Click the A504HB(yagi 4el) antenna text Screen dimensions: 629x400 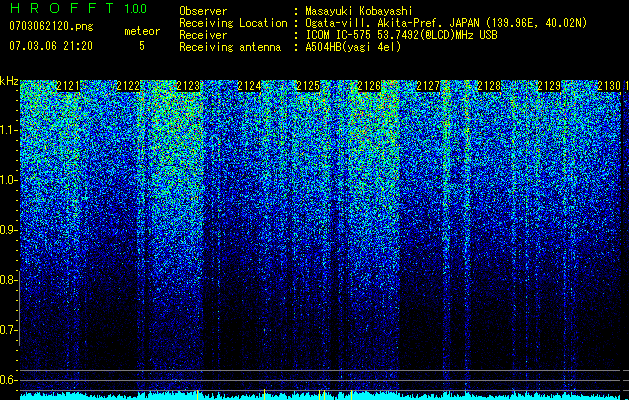tap(353, 47)
